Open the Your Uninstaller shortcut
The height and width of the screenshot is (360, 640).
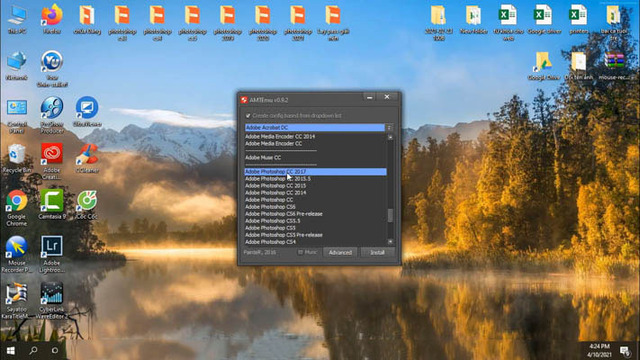point(52,69)
